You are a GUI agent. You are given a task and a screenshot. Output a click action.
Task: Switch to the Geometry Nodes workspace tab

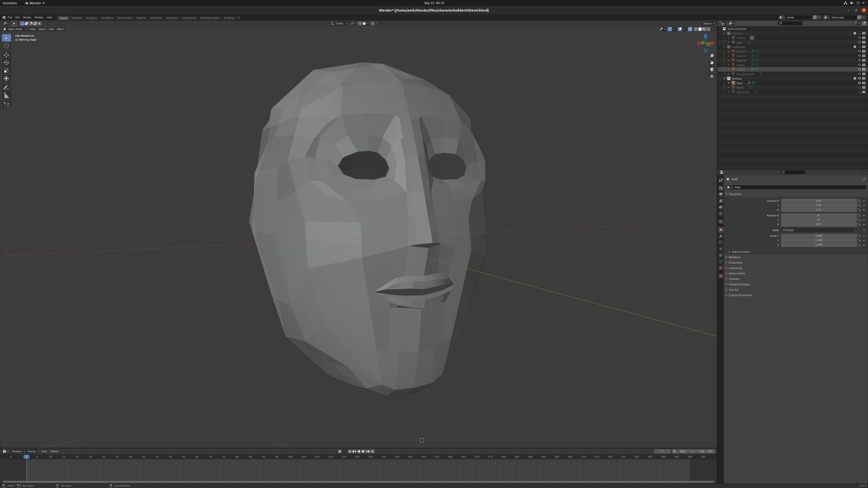click(210, 18)
